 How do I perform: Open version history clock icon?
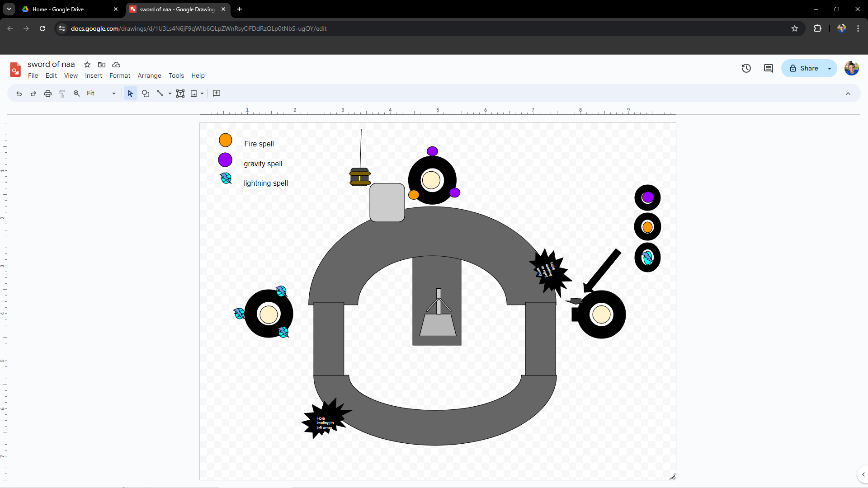[x=746, y=68]
